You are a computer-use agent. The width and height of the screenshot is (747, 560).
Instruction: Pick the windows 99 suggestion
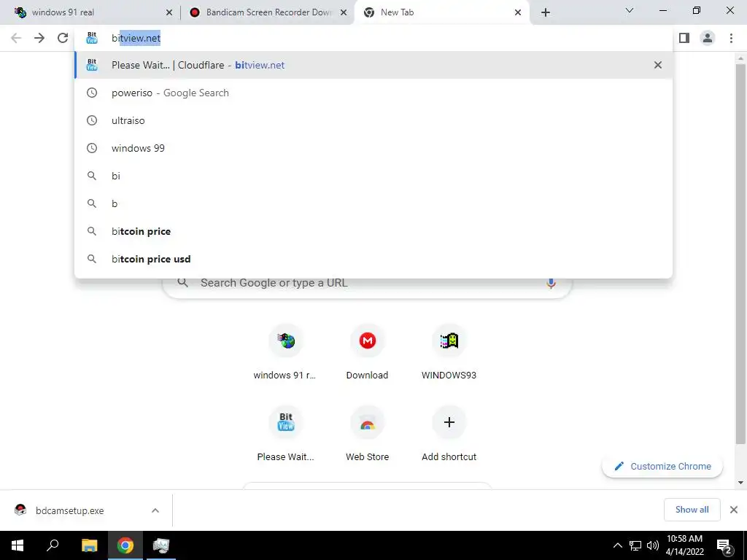click(x=373, y=148)
